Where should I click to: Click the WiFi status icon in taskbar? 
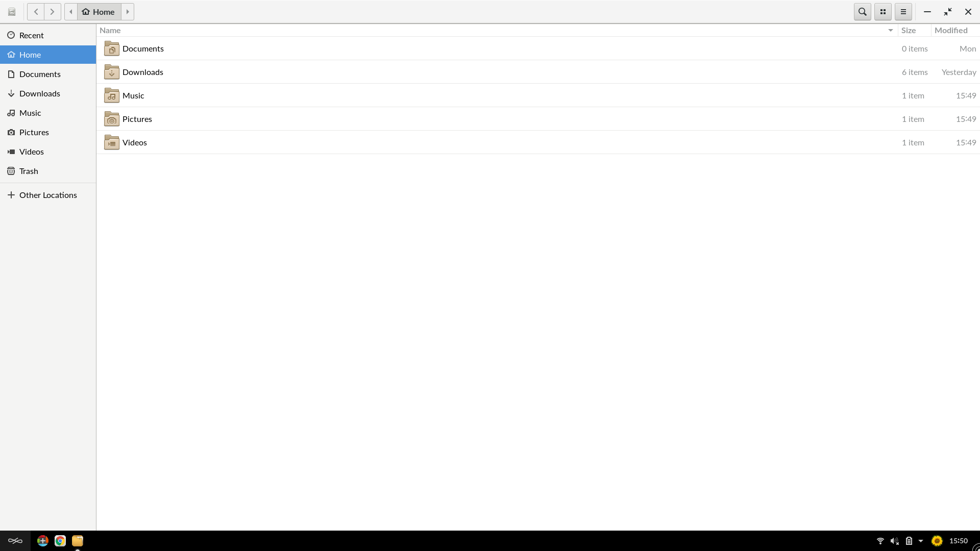click(880, 541)
